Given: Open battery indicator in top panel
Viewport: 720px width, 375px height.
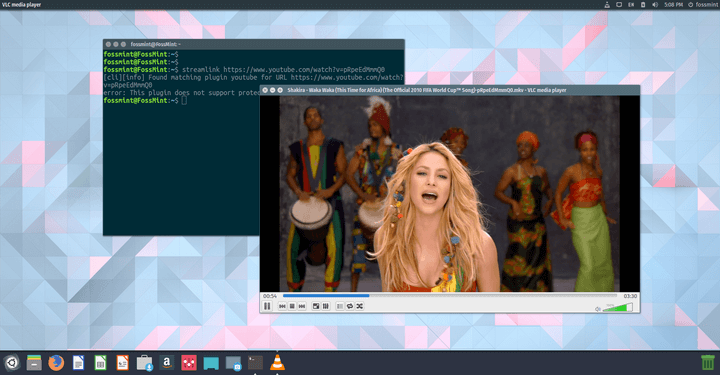Looking at the screenshot, I should pyautogui.click(x=643, y=5).
